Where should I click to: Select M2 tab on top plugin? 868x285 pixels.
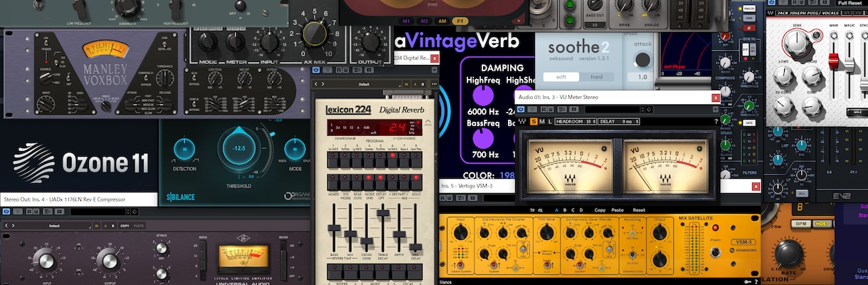point(424,21)
